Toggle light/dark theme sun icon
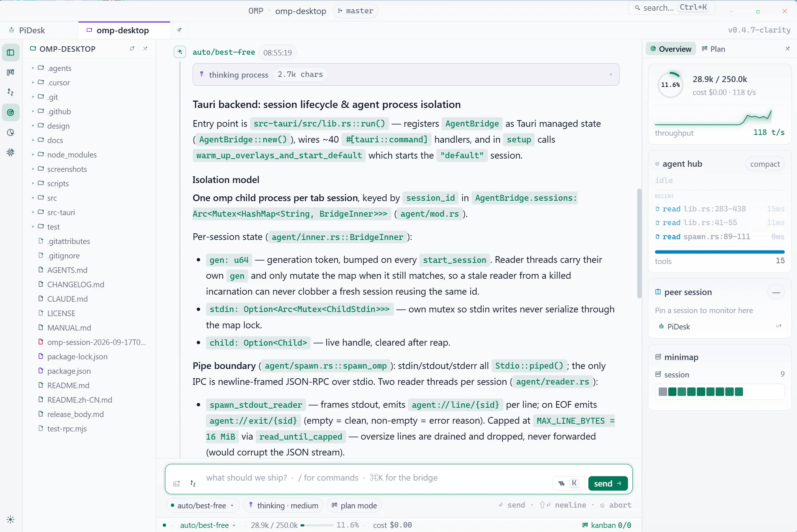This screenshot has width=797, height=532. (10, 519)
